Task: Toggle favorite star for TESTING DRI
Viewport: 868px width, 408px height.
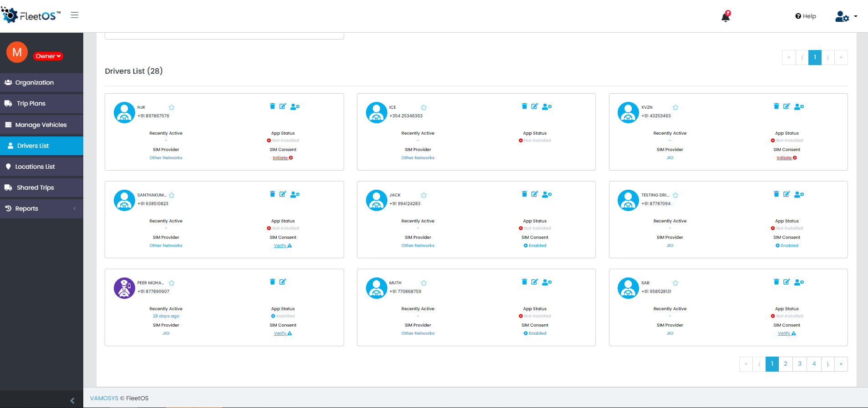Action: [675, 195]
